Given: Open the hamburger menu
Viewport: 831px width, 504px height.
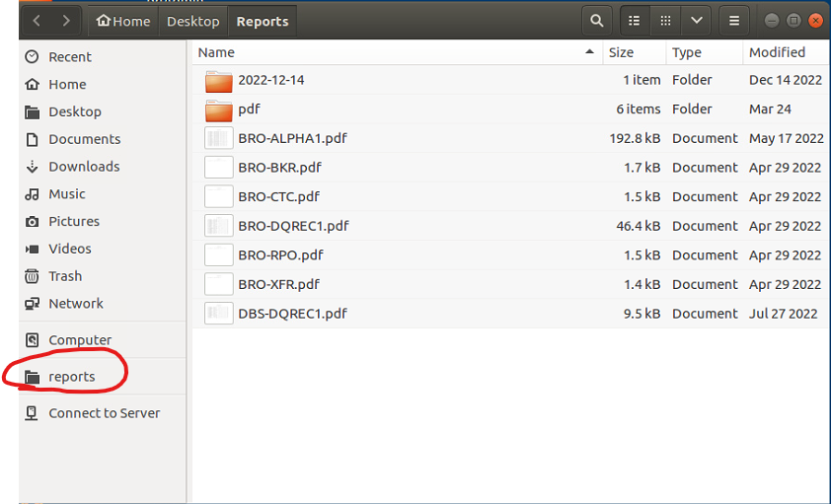Looking at the screenshot, I should (x=734, y=21).
